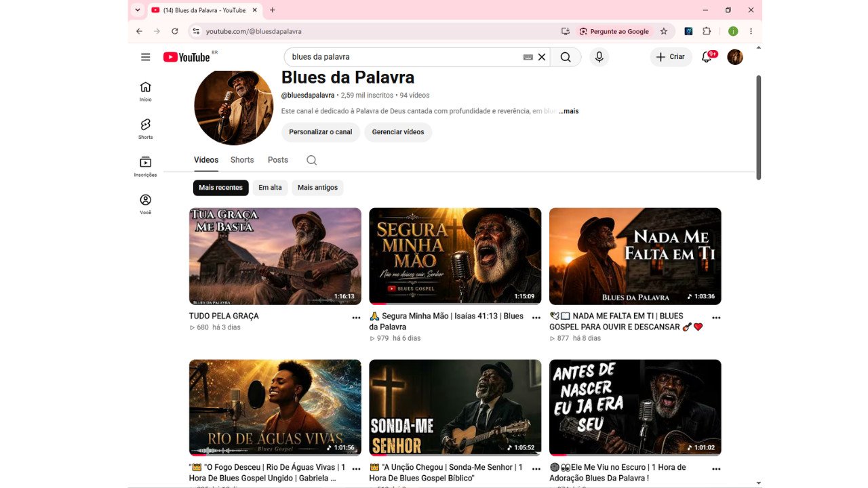
Task: Go back in browser
Action: (139, 31)
